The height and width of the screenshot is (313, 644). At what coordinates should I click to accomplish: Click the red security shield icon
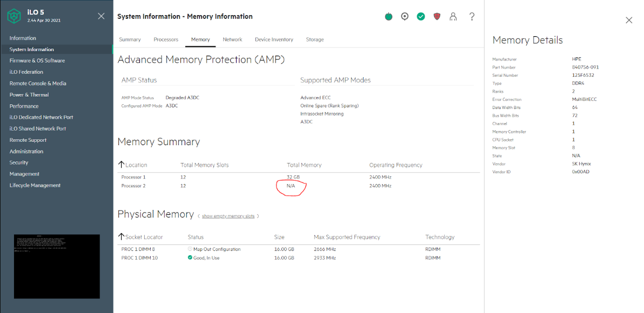[x=437, y=17]
